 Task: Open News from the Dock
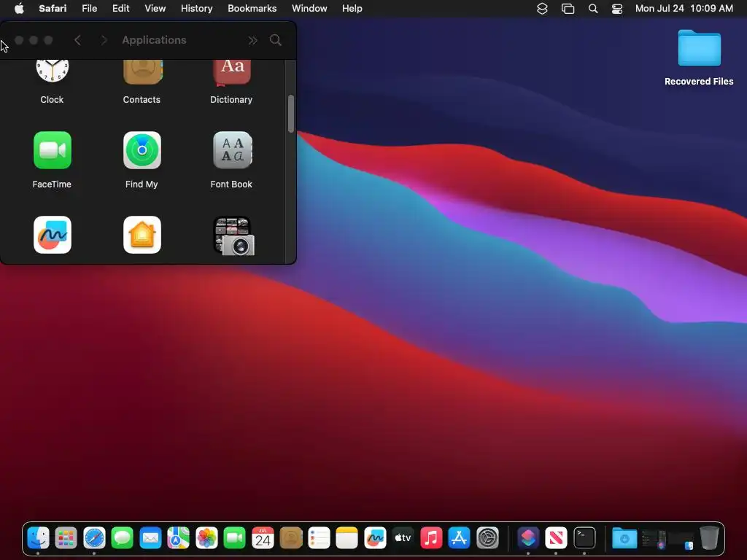(556, 538)
